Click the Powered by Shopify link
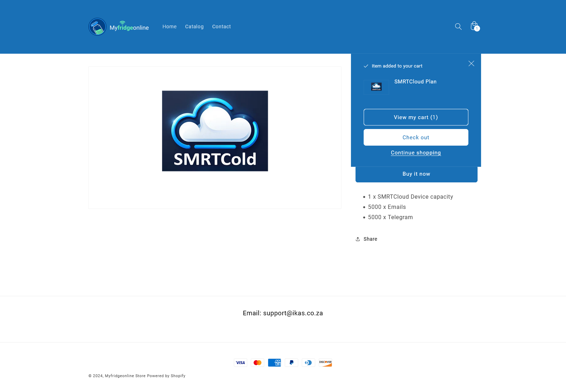 tap(166, 376)
